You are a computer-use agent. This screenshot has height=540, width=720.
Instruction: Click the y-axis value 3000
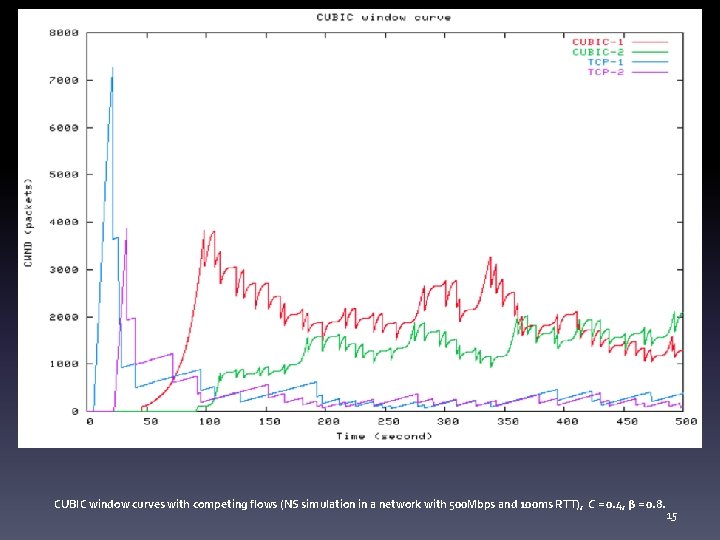coord(64,270)
